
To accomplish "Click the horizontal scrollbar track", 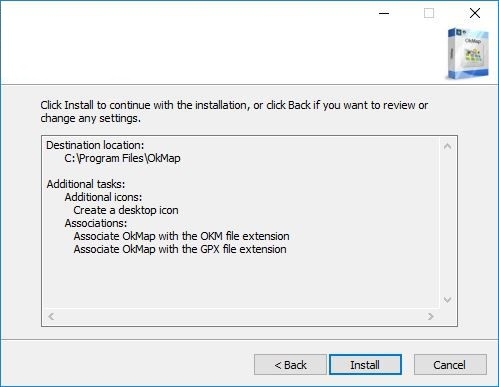I will 241,316.
